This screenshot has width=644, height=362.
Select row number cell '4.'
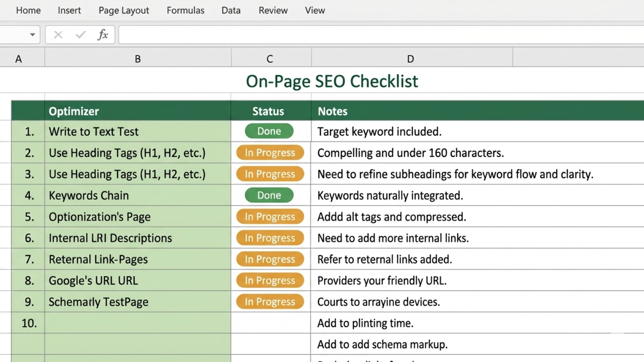tap(28, 195)
